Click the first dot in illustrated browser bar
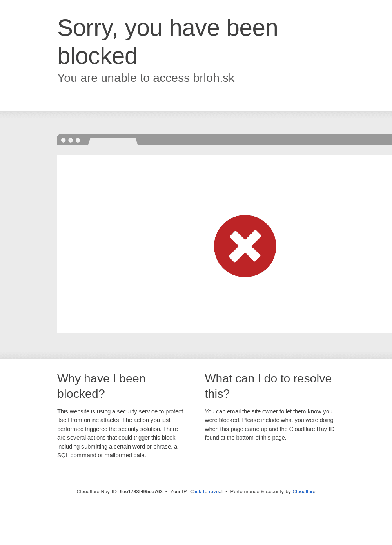This screenshot has height=545, width=392. 64,140
